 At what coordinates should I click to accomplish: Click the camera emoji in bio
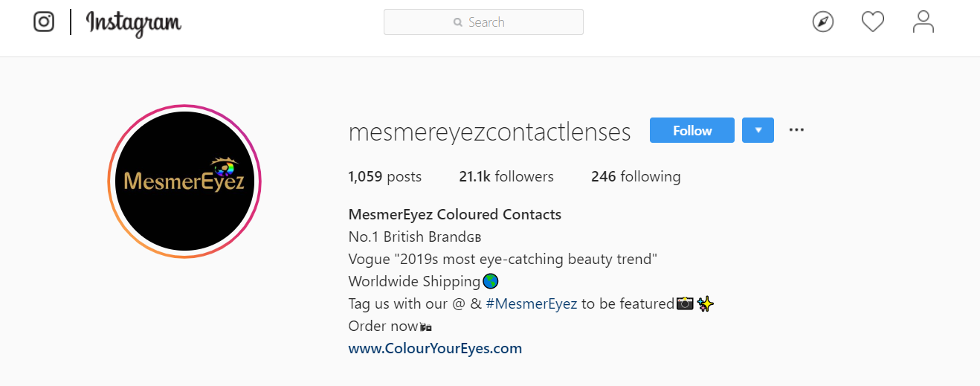pos(685,303)
